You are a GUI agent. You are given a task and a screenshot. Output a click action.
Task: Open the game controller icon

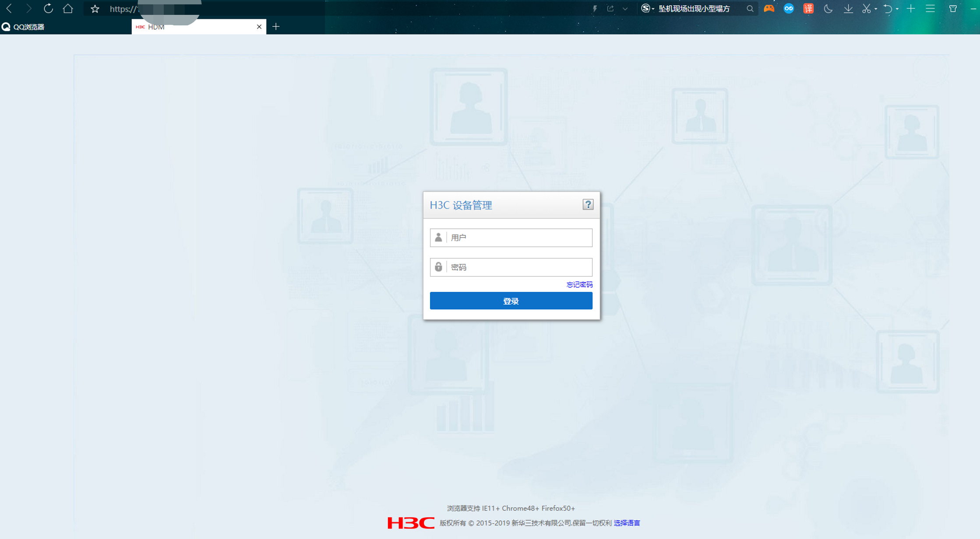click(769, 8)
